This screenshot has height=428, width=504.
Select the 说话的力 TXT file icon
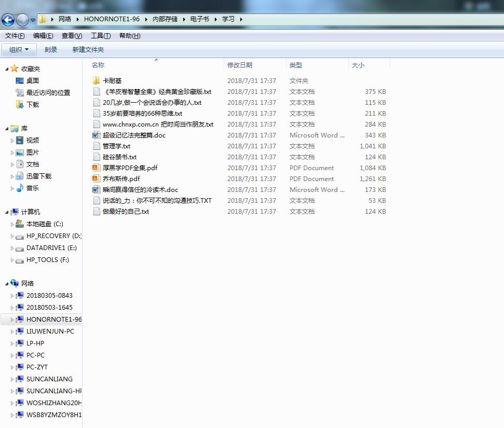(97, 200)
